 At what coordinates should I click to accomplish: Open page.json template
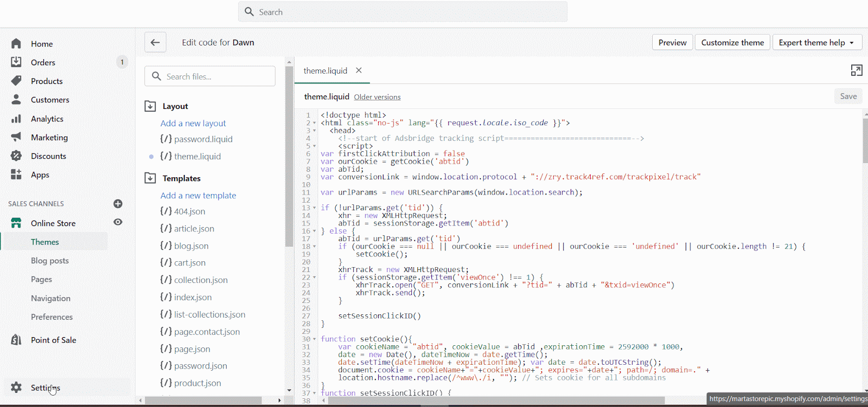point(185,349)
